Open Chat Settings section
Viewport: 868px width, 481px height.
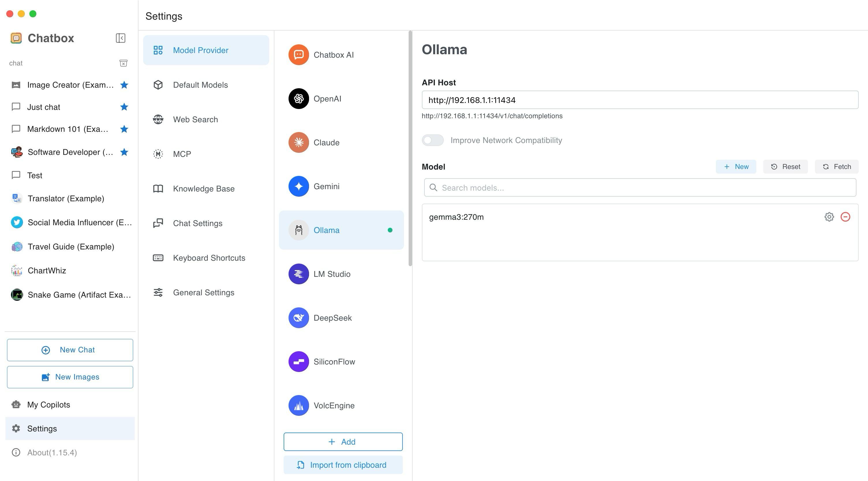point(206,223)
